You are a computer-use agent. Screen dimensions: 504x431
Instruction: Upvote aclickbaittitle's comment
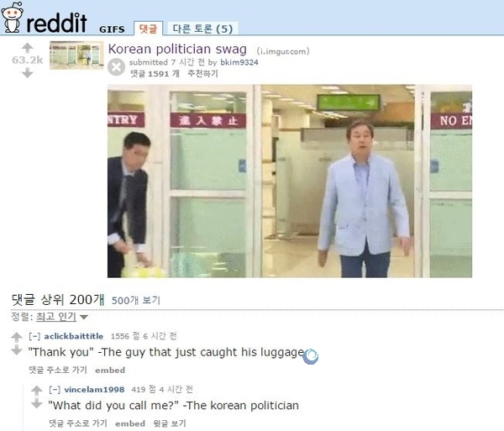[17, 337]
